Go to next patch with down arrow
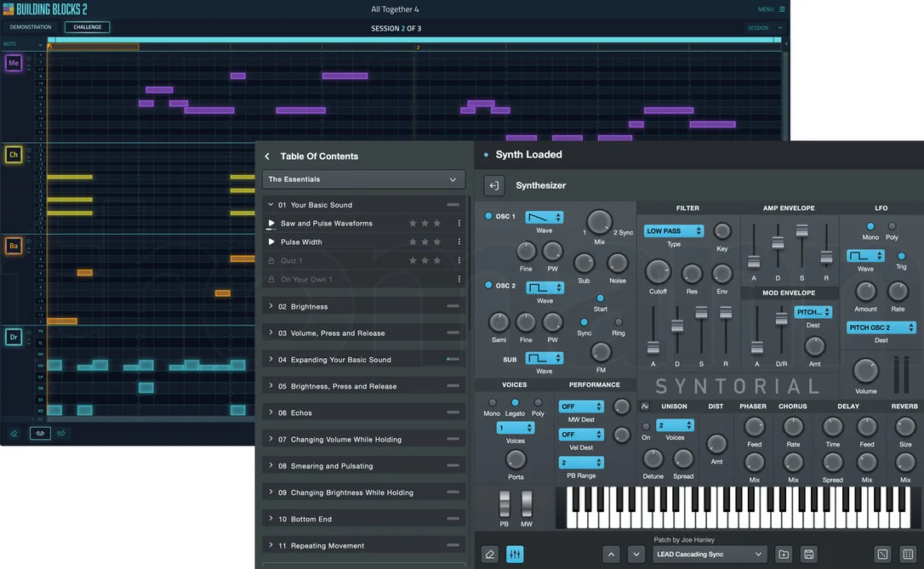This screenshot has width=924, height=569. click(636, 555)
